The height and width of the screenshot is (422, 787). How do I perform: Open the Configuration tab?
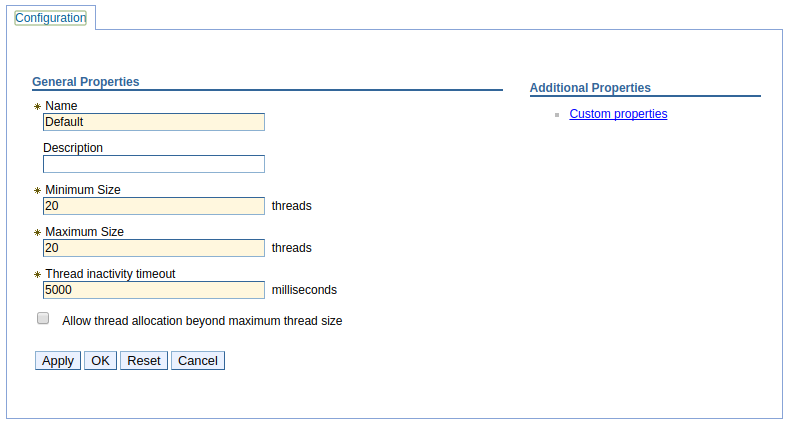tap(50, 18)
